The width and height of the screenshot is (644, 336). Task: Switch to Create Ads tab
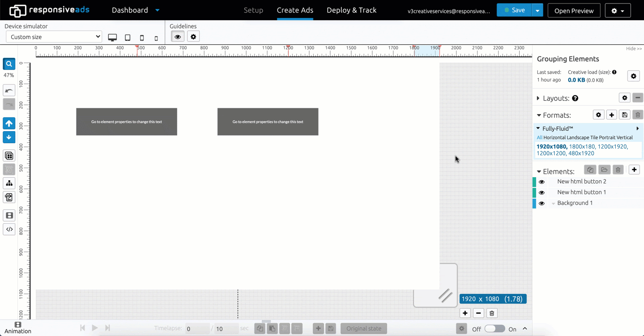pos(295,10)
